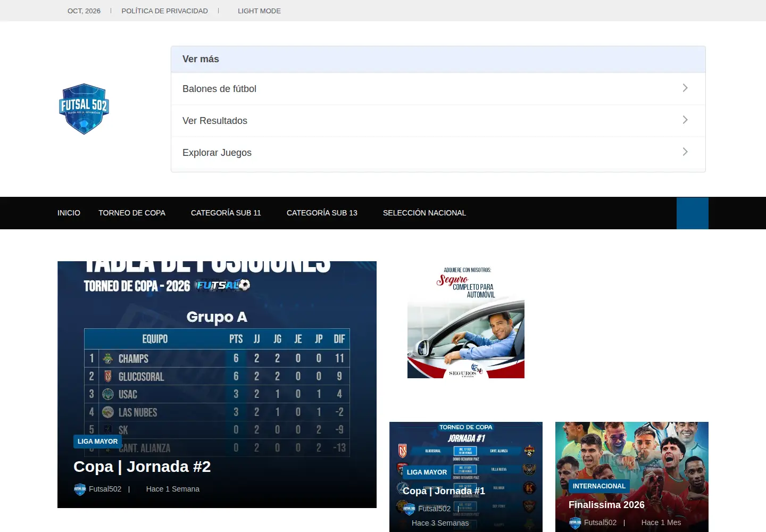Click Futsal502 avatar under Copa Jornada #2
This screenshot has width=766, height=532.
pyautogui.click(x=80, y=489)
